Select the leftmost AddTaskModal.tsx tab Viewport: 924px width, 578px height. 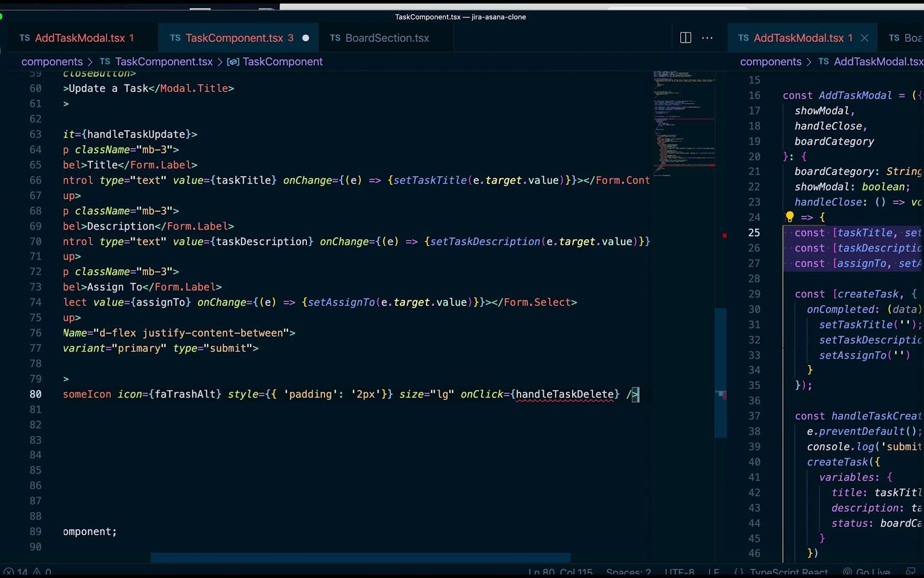(80, 37)
